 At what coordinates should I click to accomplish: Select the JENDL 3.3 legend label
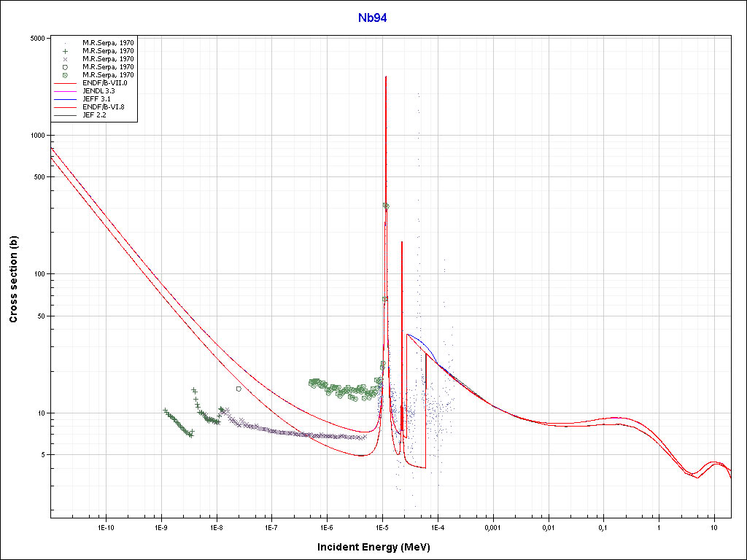point(100,91)
